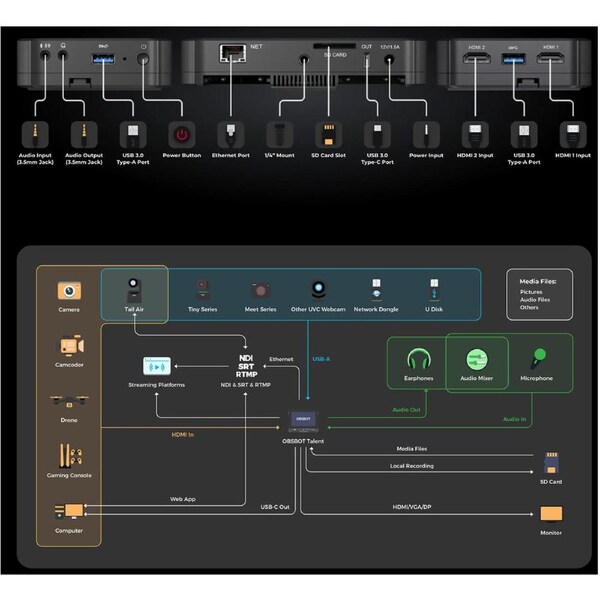
Task: Select the USB 3.0 Type-C Port icon
Action: 377,135
